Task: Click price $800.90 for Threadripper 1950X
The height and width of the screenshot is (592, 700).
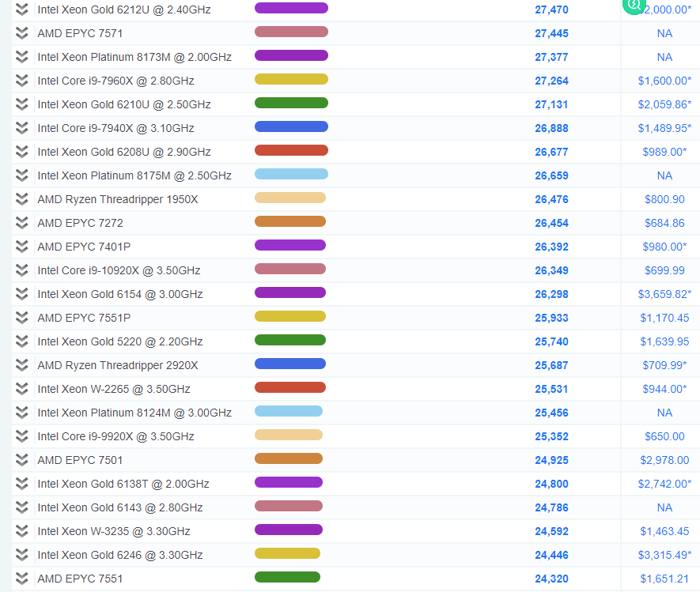Action: point(664,199)
